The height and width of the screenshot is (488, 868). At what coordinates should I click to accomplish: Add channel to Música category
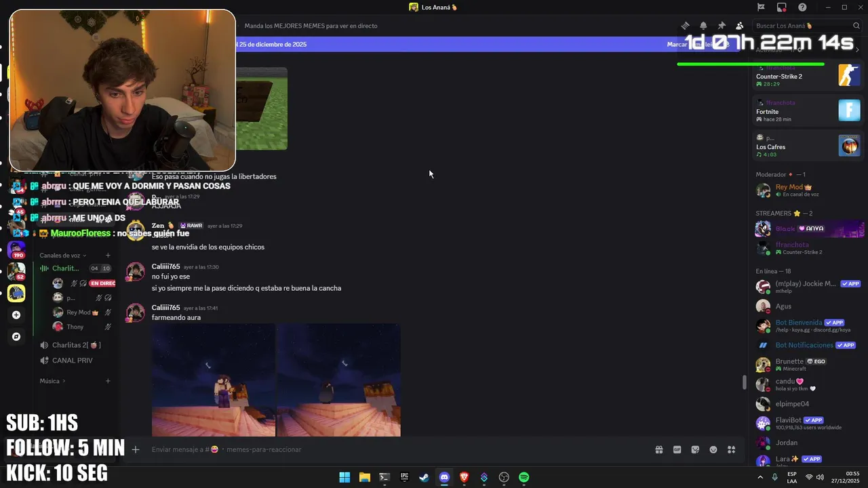pyautogui.click(x=108, y=381)
